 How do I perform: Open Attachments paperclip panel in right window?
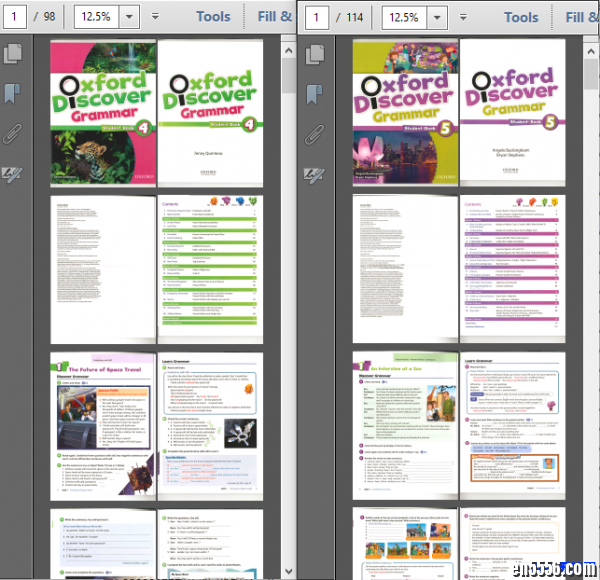[x=315, y=134]
